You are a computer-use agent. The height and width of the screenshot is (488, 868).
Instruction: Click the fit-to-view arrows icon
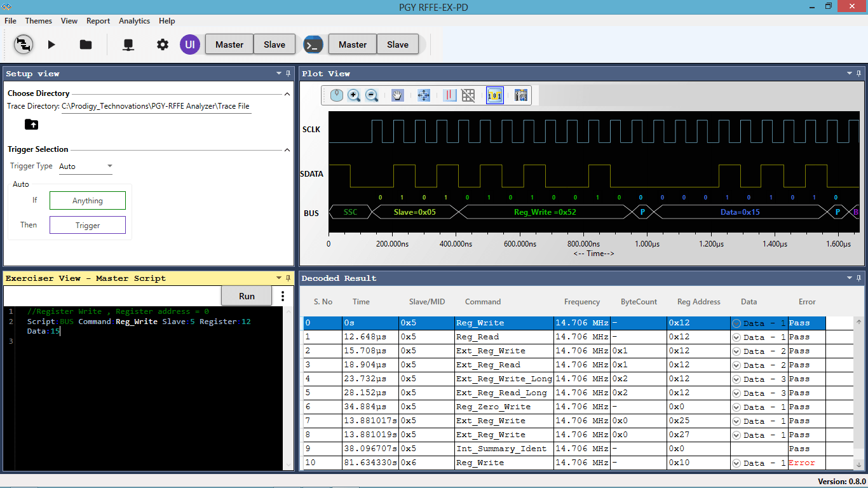[424, 95]
